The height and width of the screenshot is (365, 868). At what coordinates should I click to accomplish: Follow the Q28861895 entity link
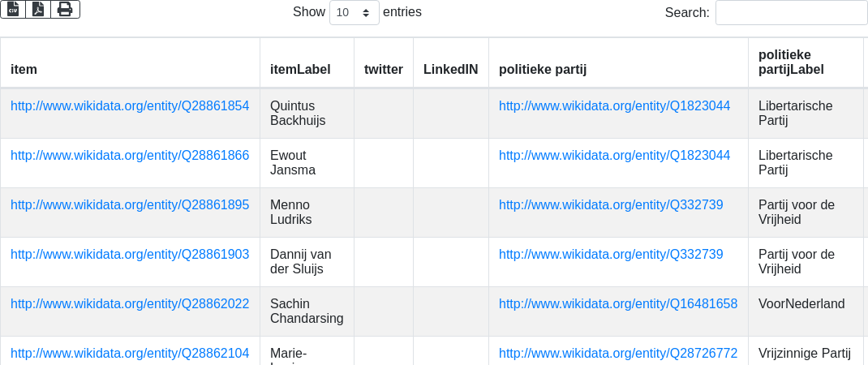click(x=130, y=205)
